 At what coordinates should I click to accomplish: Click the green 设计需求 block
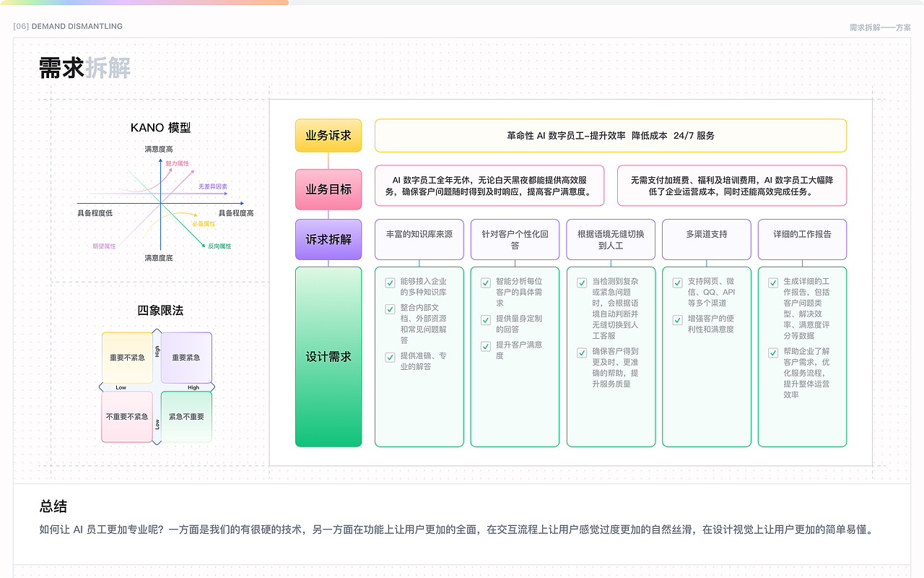tap(328, 356)
